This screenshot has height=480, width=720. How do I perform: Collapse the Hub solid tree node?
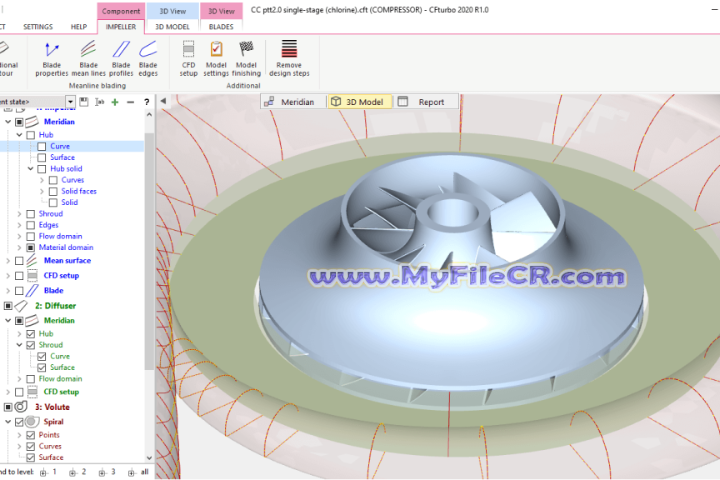31,169
